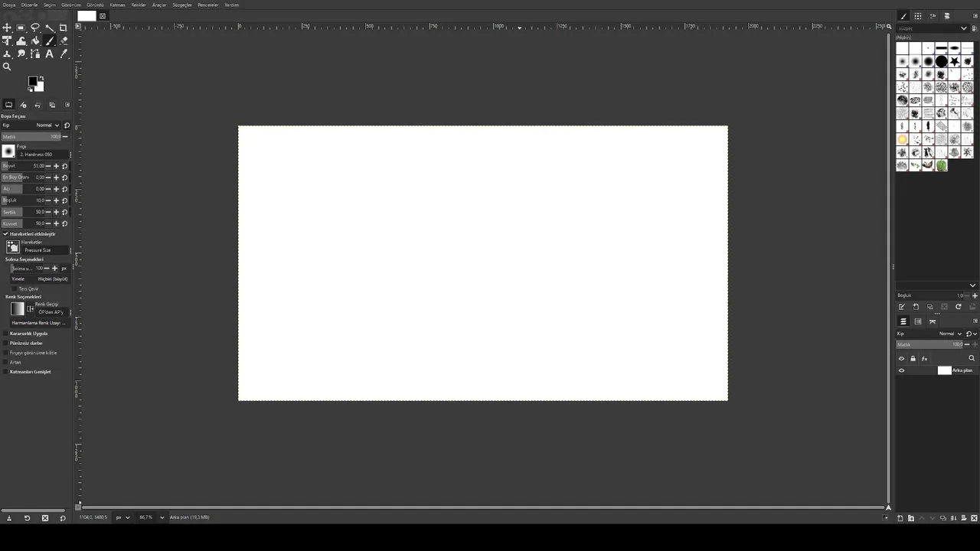This screenshot has width=980, height=551.
Task: Open the Süzgeçler menu
Action: pyautogui.click(x=182, y=5)
